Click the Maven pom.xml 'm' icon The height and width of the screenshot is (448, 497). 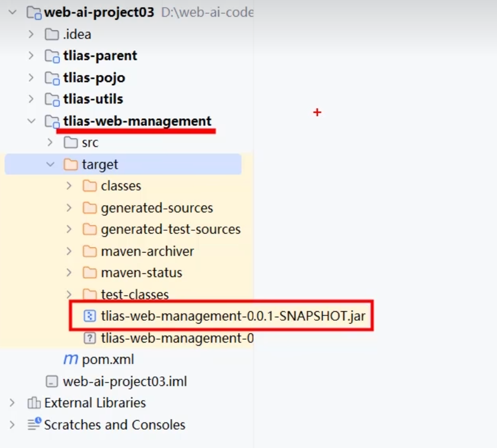tap(71, 359)
